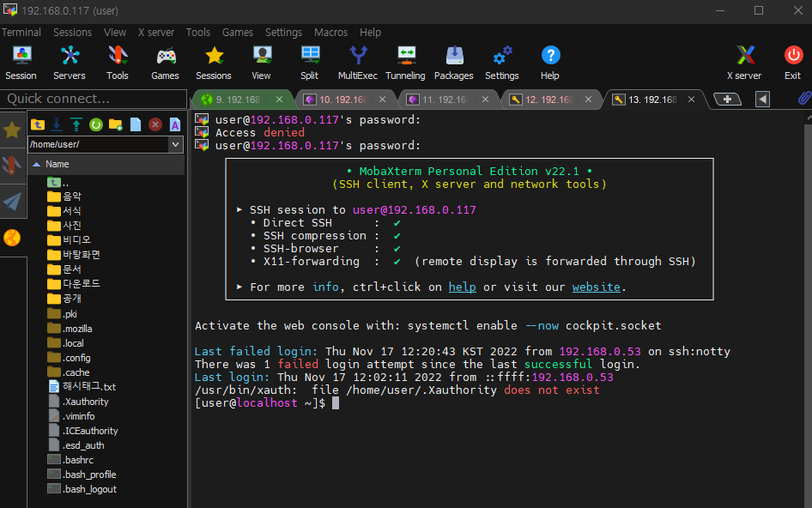This screenshot has height=508, width=812.
Task: Switch to tab 12. 192.168
Action: 548,100
